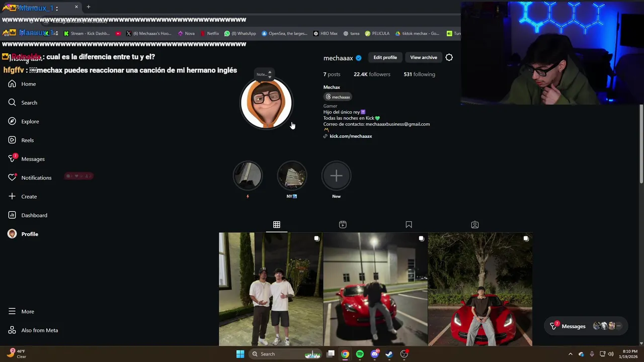Screen dimensions: 644x362
Task: Click the View archive button
Action: (x=424, y=57)
